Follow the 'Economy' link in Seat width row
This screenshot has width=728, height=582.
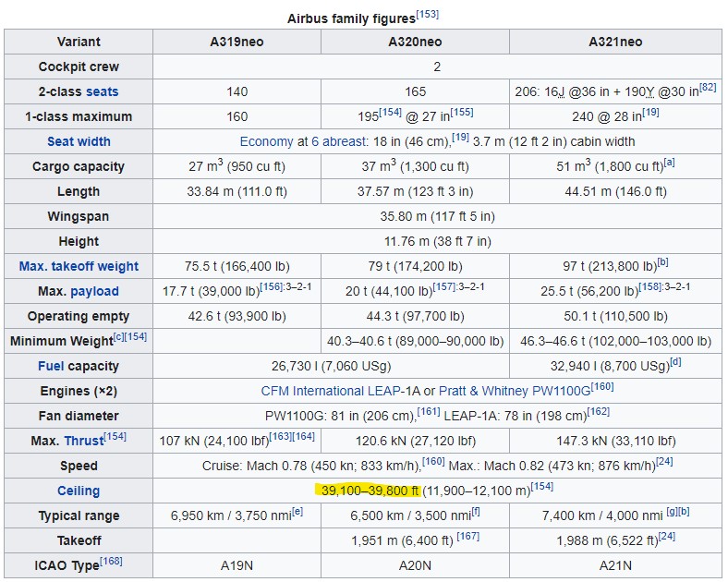click(266, 141)
